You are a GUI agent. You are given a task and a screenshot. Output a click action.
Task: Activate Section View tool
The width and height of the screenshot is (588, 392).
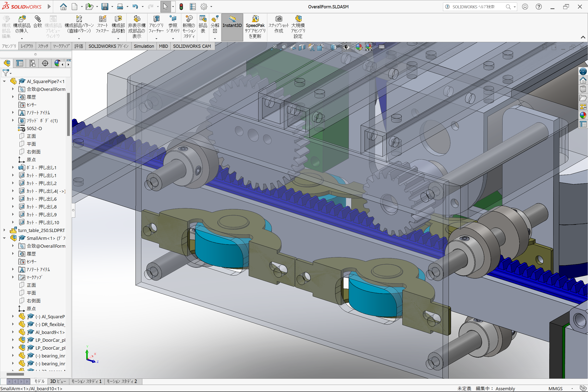[x=302, y=47]
